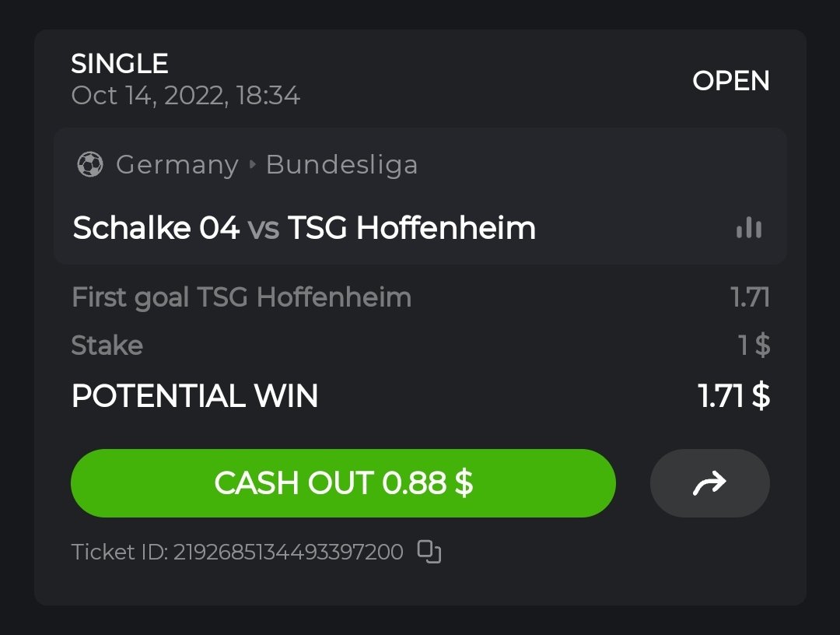Click the 1.71 odds value beside First goal
The width and height of the screenshot is (840, 635).
(x=750, y=297)
